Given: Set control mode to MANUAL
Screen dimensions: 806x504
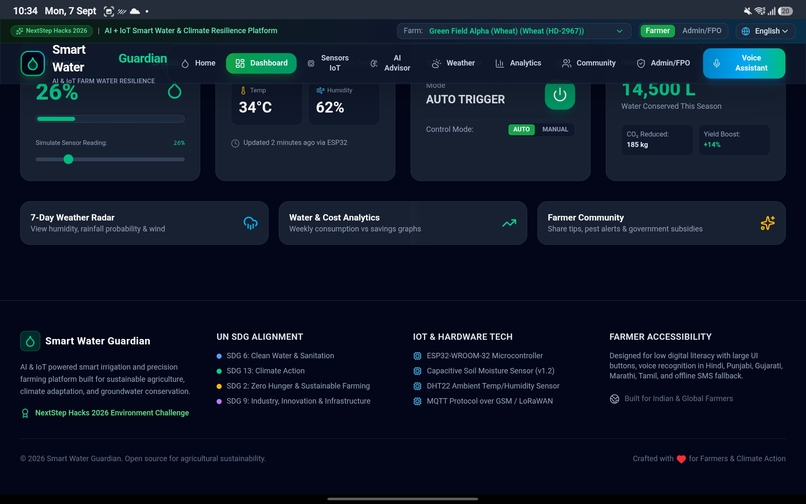Looking at the screenshot, I should [x=555, y=130].
